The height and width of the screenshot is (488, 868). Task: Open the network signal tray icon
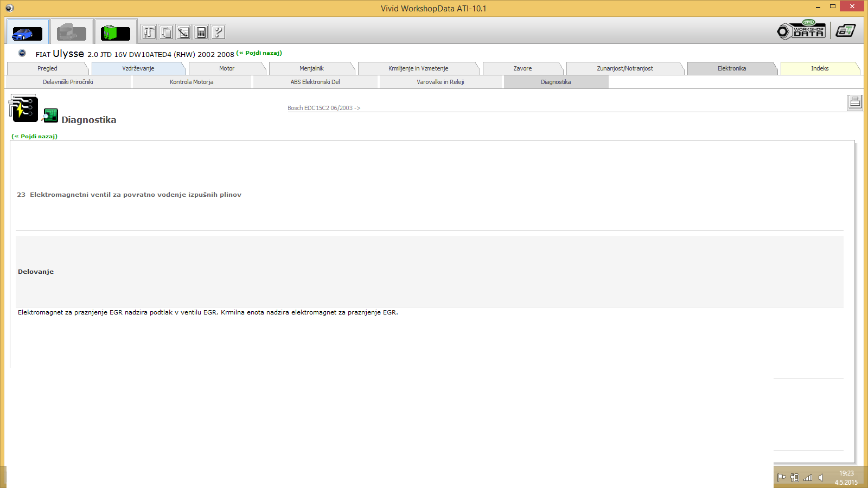[808, 478]
